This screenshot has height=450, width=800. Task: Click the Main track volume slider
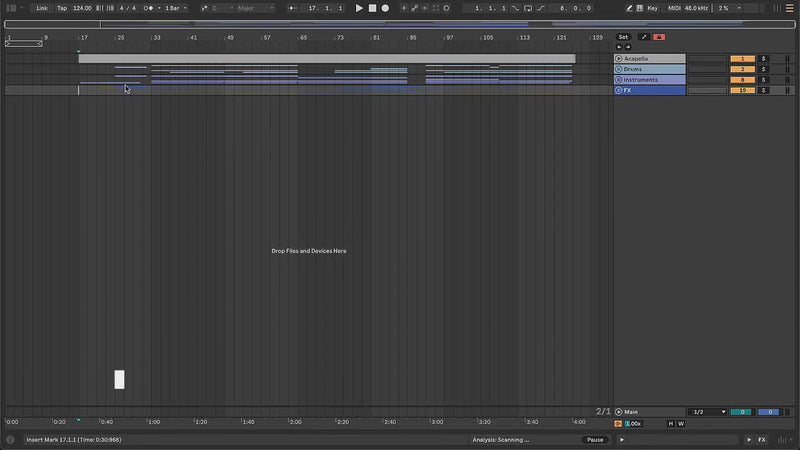click(740, 412)
